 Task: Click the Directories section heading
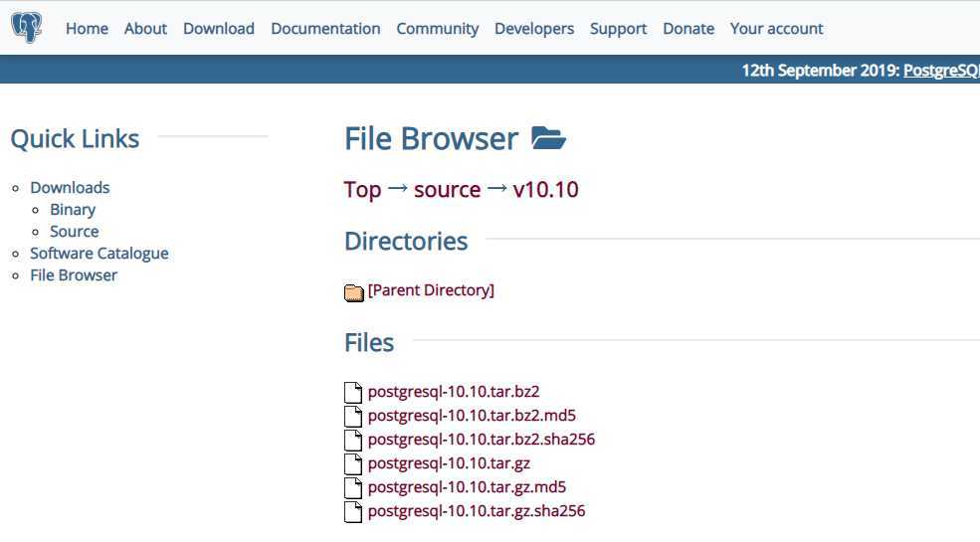pyautogui.click(x=406, y=242)
